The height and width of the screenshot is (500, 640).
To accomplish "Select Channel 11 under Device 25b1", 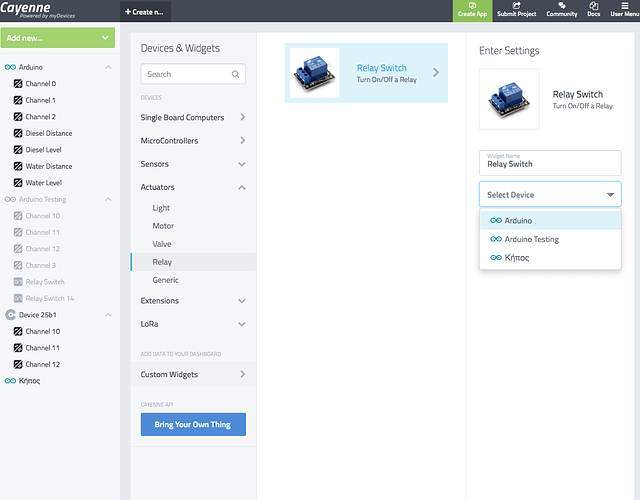I will (x=42, y=348).
